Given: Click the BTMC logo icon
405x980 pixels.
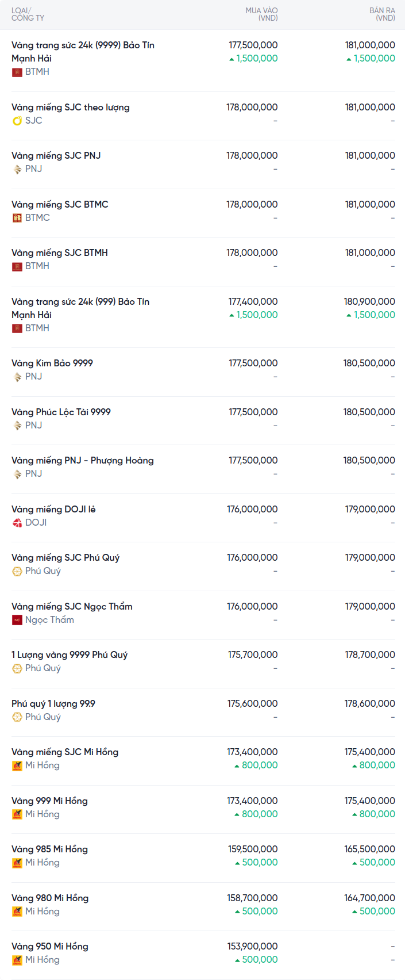Looking at the screenshot, I should [17, 218].
